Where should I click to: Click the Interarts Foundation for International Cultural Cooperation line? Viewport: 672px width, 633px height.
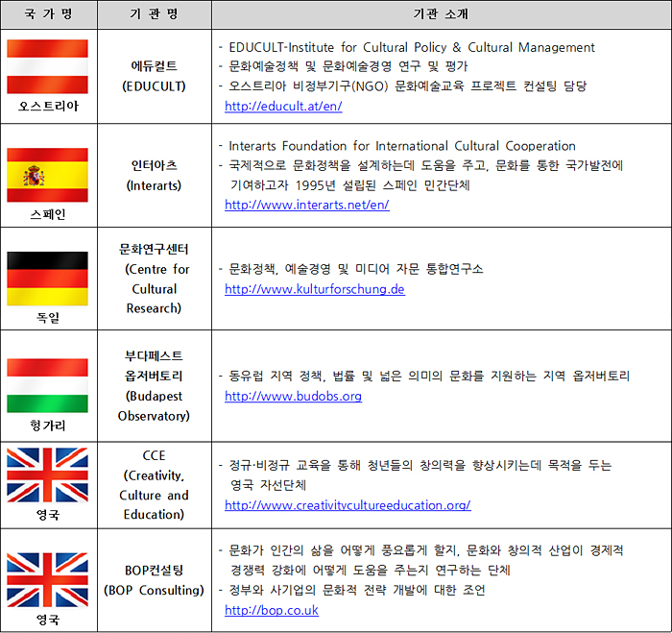(402, 146)
